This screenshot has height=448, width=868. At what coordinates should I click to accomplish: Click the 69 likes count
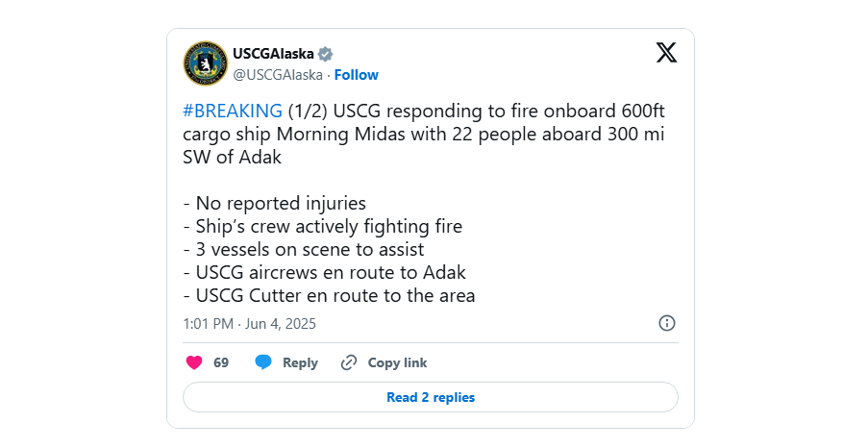tap(221, 362)
